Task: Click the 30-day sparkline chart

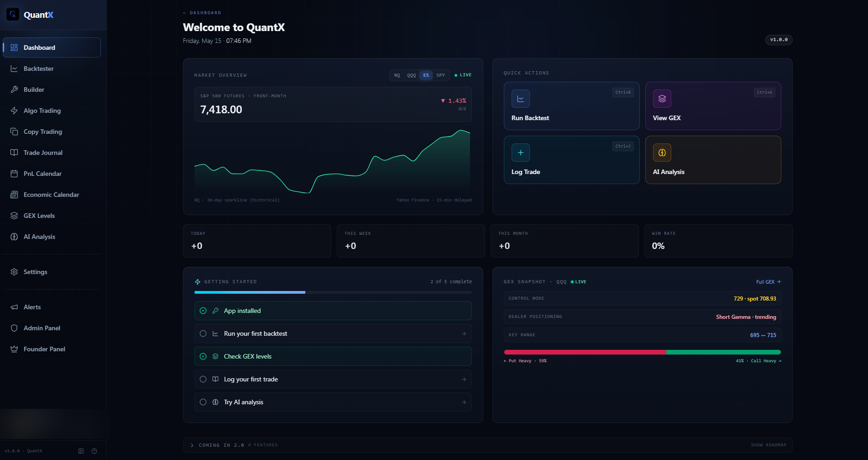Action: click(332, 161)
